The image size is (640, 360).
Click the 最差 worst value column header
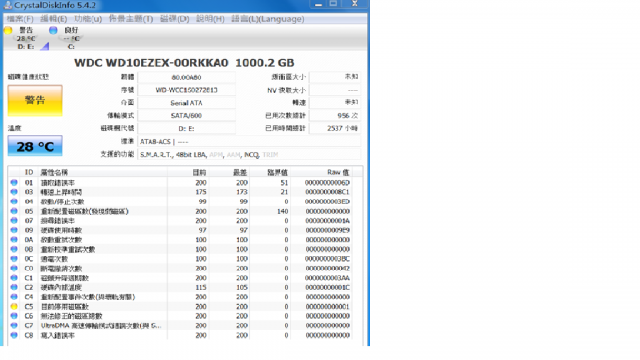(229, 172)
